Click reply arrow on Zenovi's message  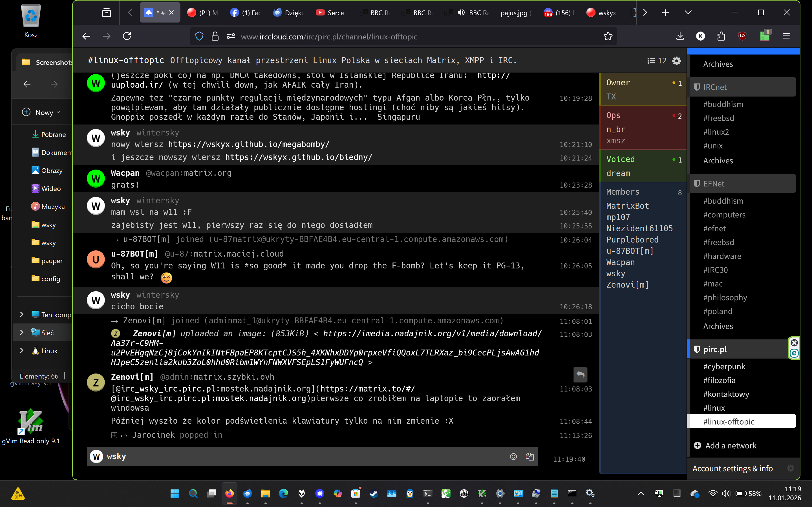(x=580, y=375)
